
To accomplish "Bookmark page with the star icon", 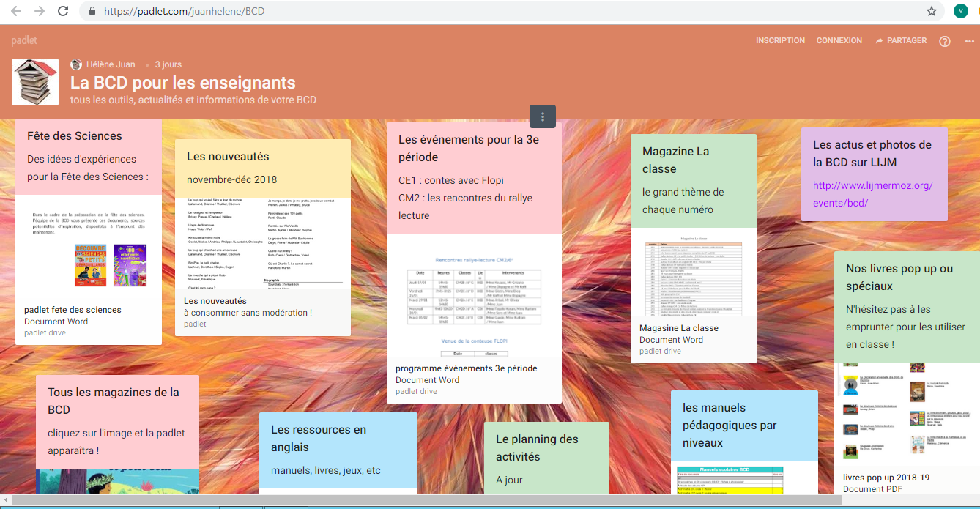I will coord(932,11).
